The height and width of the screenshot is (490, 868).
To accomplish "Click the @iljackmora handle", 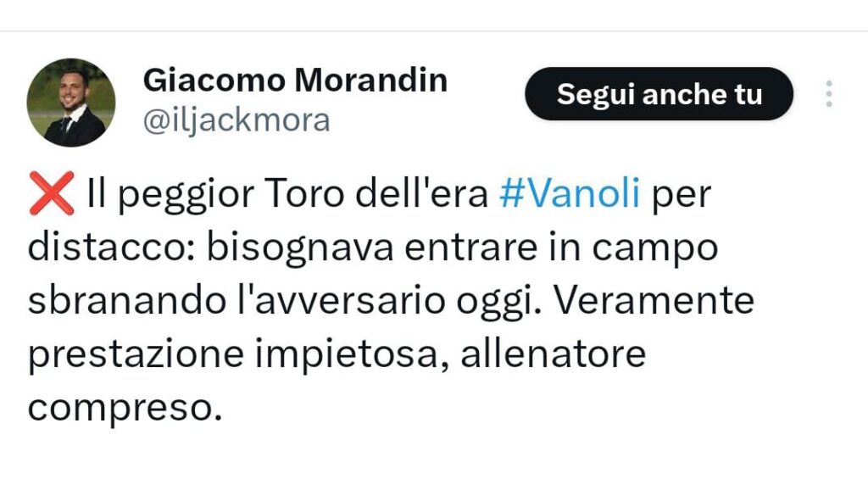I will [236, 121].
